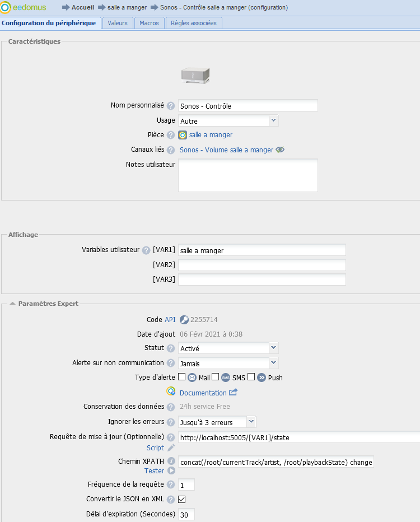Open the Script link
Image resolution: width=420 pixels, height=522 pixels.
[x=156, y=448]
